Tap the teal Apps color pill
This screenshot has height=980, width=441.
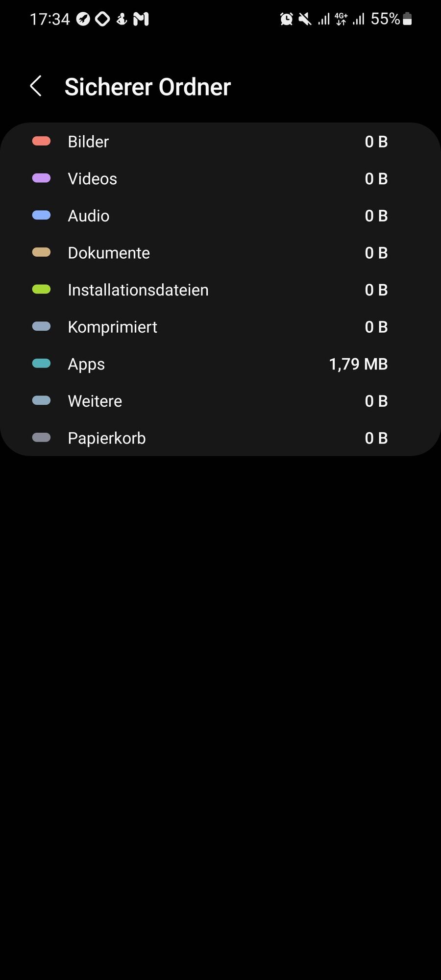41,363
